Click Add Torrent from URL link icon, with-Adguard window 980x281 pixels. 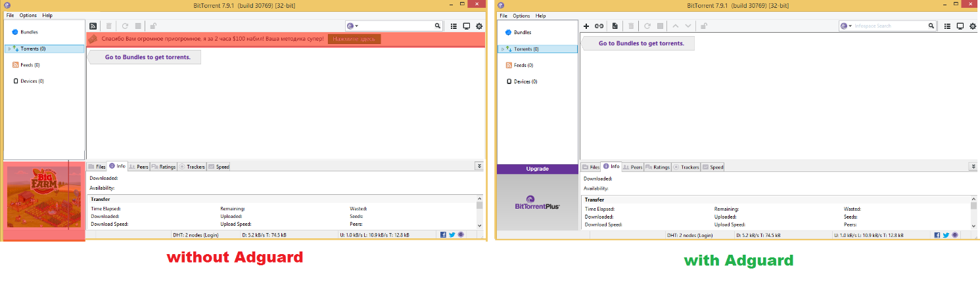(x=599, y=26)
